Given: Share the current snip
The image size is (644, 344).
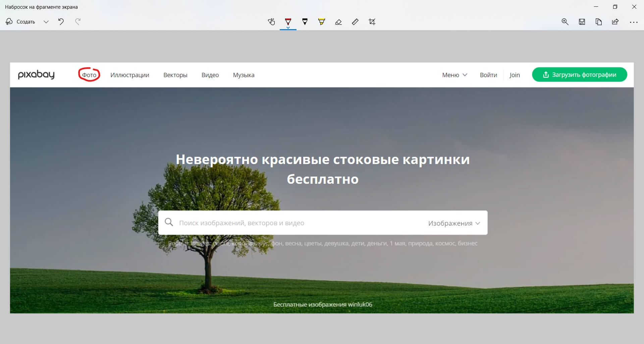Looking at the screenshot, I should click(x=615, y=22).
